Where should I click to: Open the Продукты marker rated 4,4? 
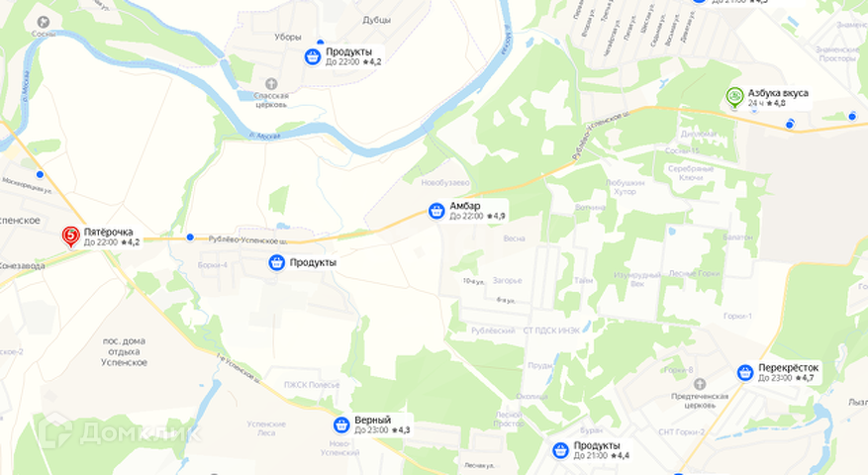coord(561,450)
